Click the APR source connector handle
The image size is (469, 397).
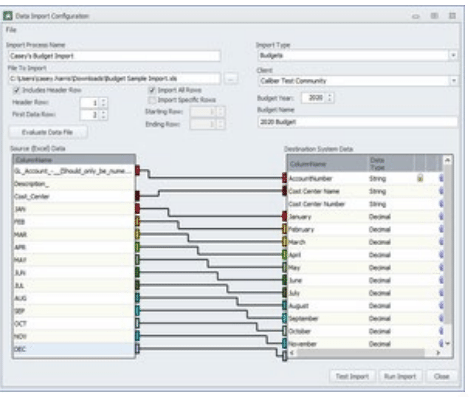click(137, 247)
